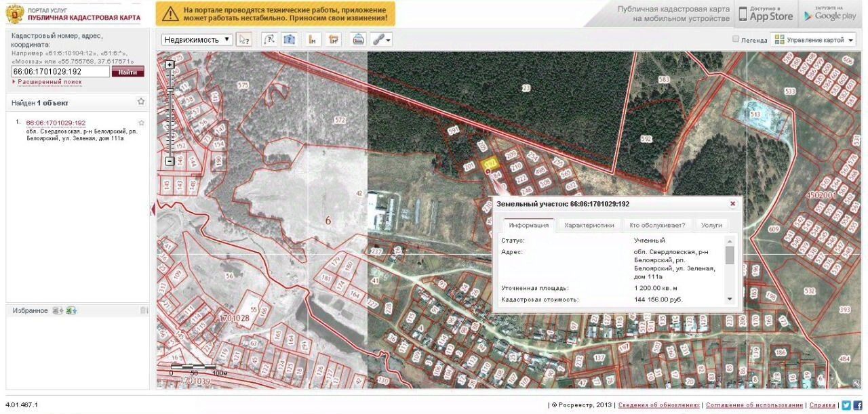Select the identify along path tool
The height and width of the screenshot is (414, 868).
tap(269, 39)
